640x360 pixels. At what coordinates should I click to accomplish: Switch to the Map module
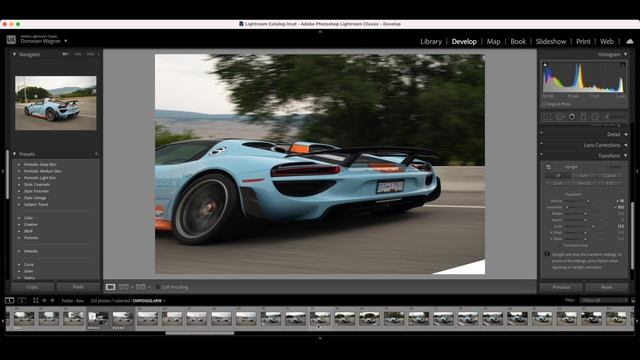[x=493, y=41]
